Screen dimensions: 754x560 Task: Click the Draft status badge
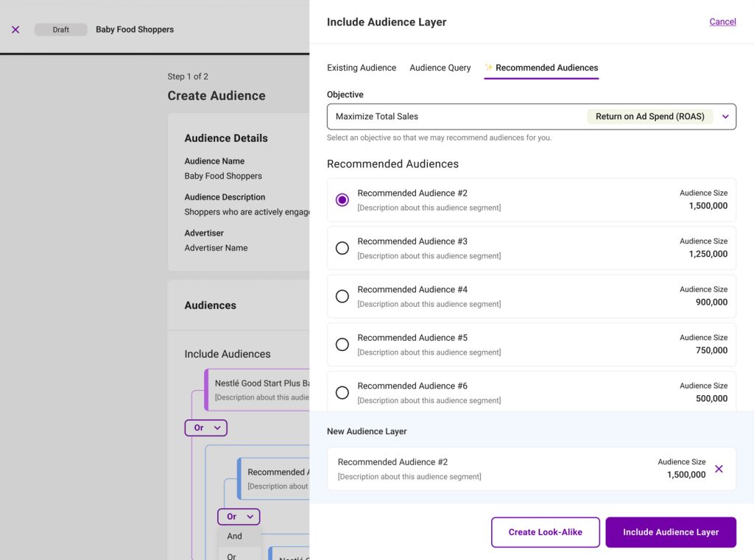coord(60,29)
